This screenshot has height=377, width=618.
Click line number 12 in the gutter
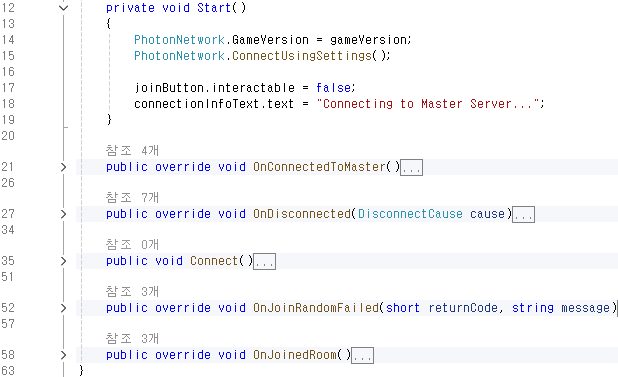click(8, 8)
